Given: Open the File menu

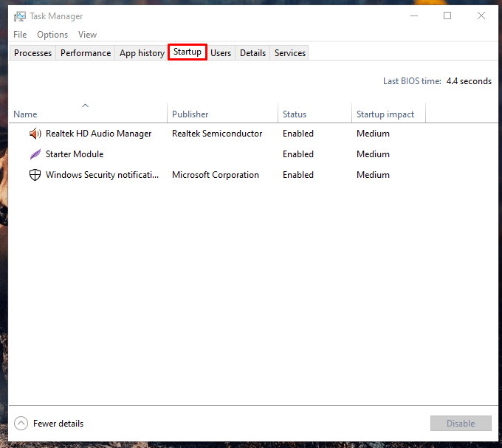Looking at the screenshot, I should 20,35.
